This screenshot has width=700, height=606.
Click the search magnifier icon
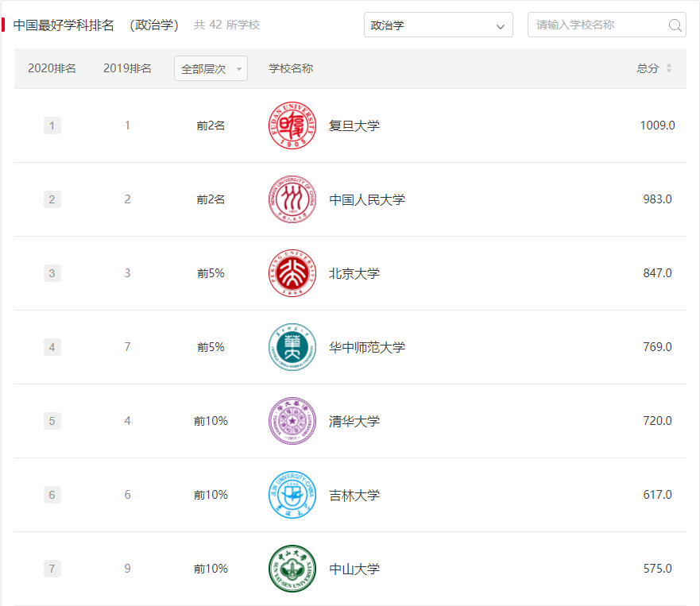click(x=675, y=25)
